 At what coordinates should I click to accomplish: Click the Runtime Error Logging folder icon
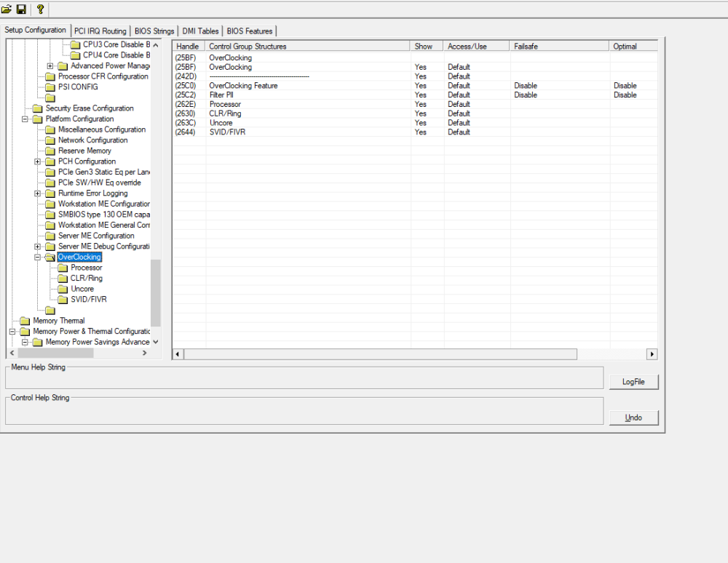pos(50,194)
